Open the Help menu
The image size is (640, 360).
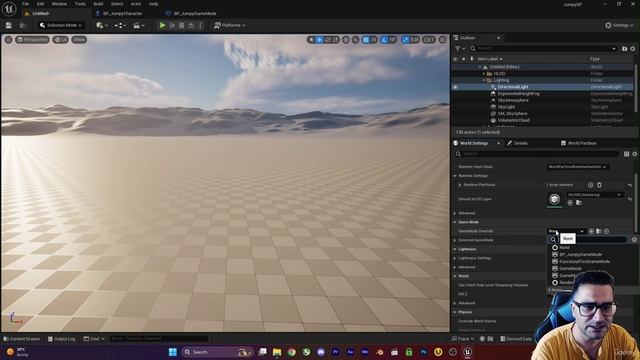153,4
